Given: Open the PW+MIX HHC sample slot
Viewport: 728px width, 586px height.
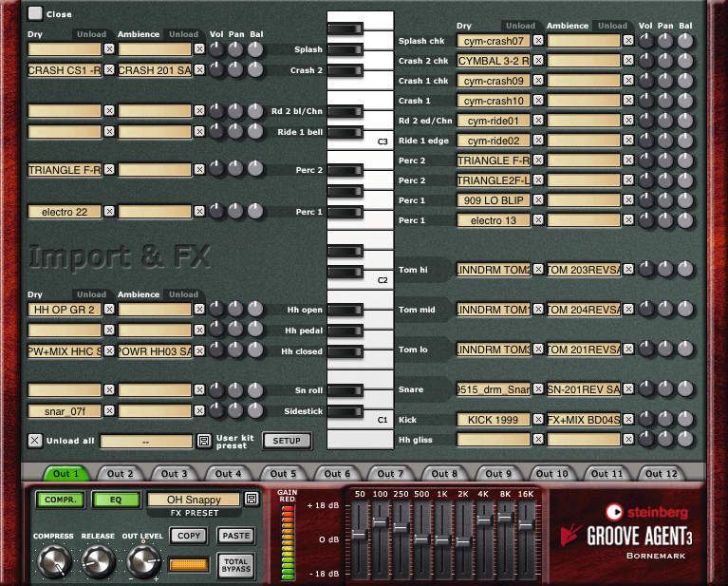Looking at the screenshot, I should click(x=65, y=351).
